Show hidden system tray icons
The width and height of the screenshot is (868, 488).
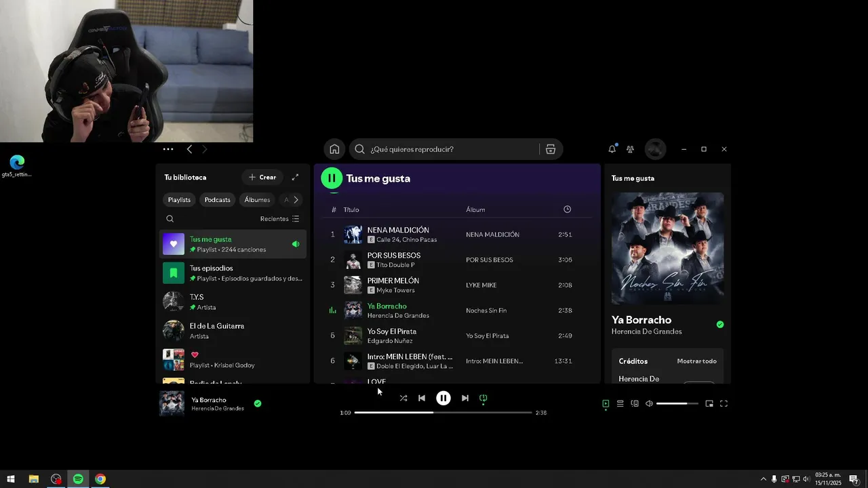click(x=763, y=479)
